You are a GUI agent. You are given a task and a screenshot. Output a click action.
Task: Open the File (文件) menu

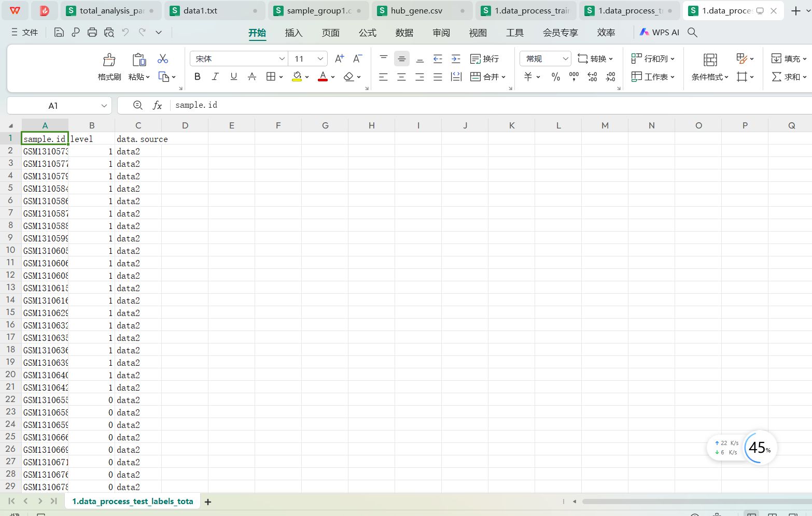[24, 32]
